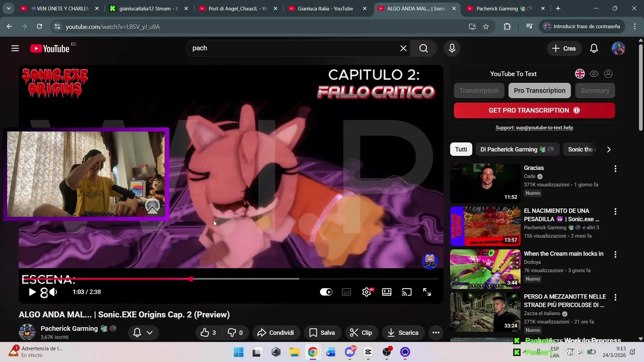Reload the page
Screen dimensions: 644x362
click(x=39, y=27)
